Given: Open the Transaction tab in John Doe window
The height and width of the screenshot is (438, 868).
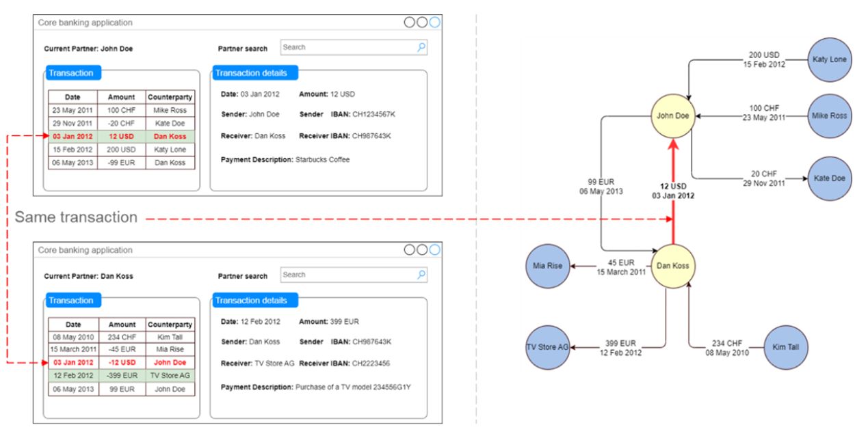Looking at the screenshot, I should [x=71, y=73].
